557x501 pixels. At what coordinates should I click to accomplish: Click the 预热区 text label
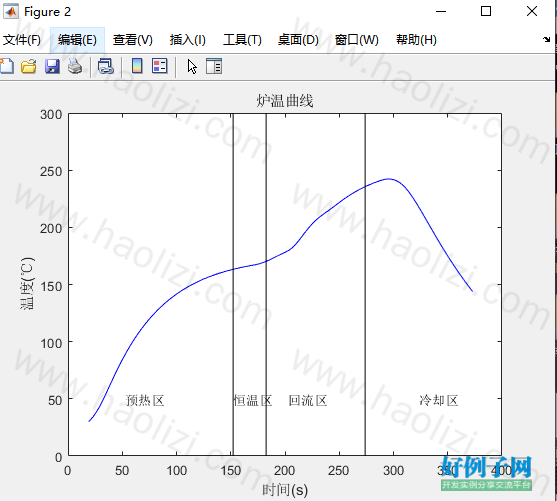(145, 400)
